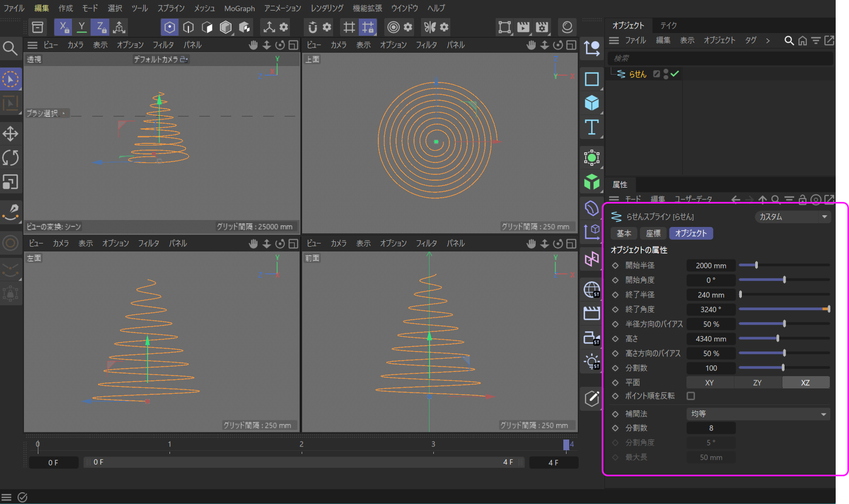The width and height of the screenshot is (849, 504).
Task: Open the 補間法 均等 dropdown
Action: pos(758,414)
